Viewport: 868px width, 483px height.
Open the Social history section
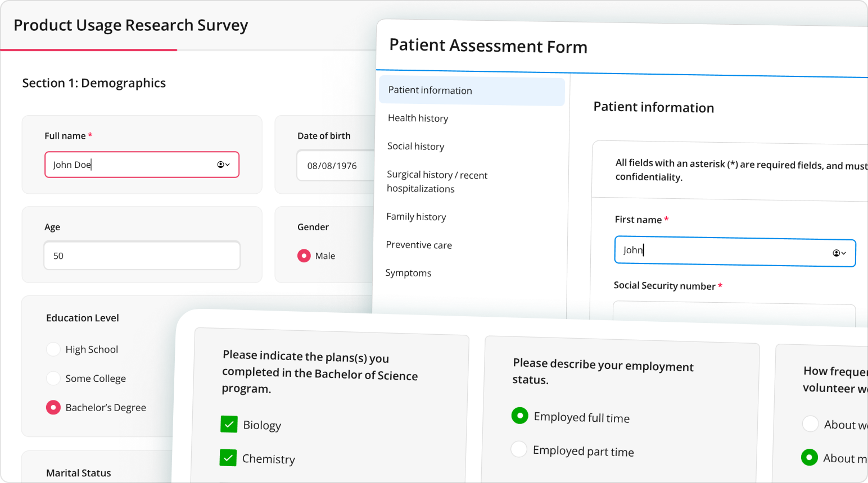415,147
